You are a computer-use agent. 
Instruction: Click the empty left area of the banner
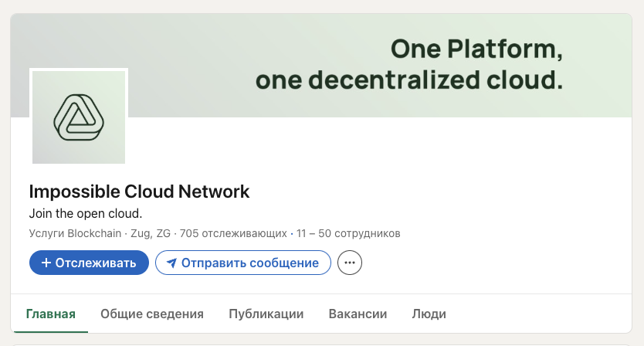point(193,46)
